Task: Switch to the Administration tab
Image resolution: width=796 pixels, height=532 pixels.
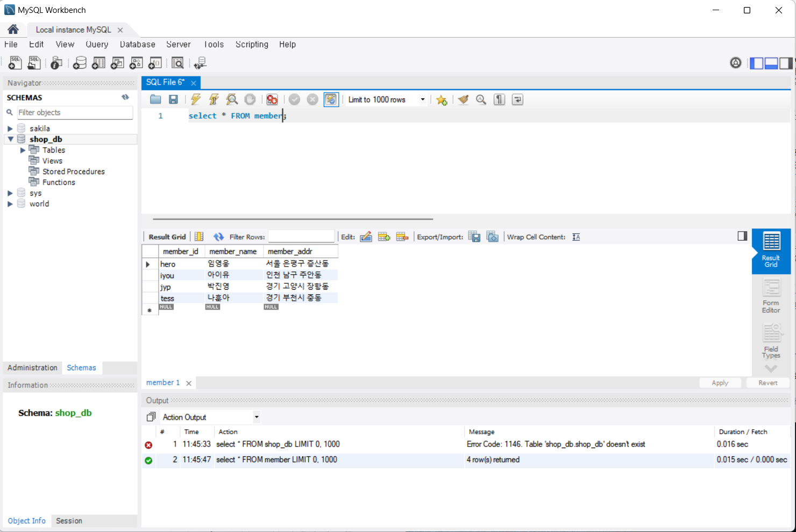Action: [x=32, y=368]
